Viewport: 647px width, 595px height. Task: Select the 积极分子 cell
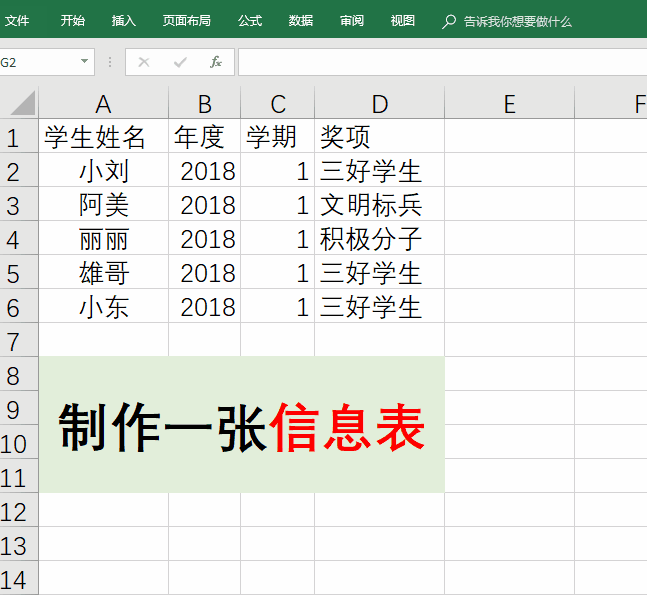pyautogui.click(x=380, y=238)
